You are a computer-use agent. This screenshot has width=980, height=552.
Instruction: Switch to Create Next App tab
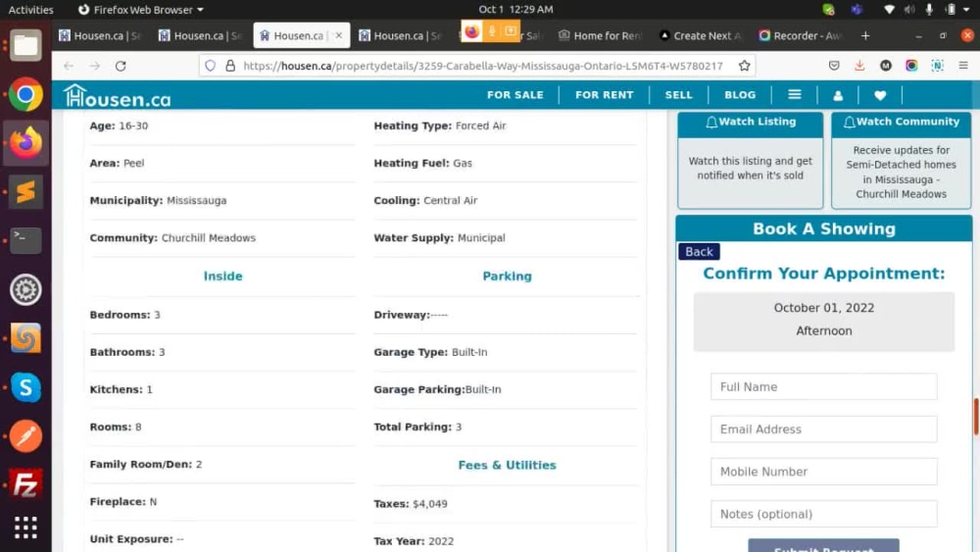pos(701,35)
